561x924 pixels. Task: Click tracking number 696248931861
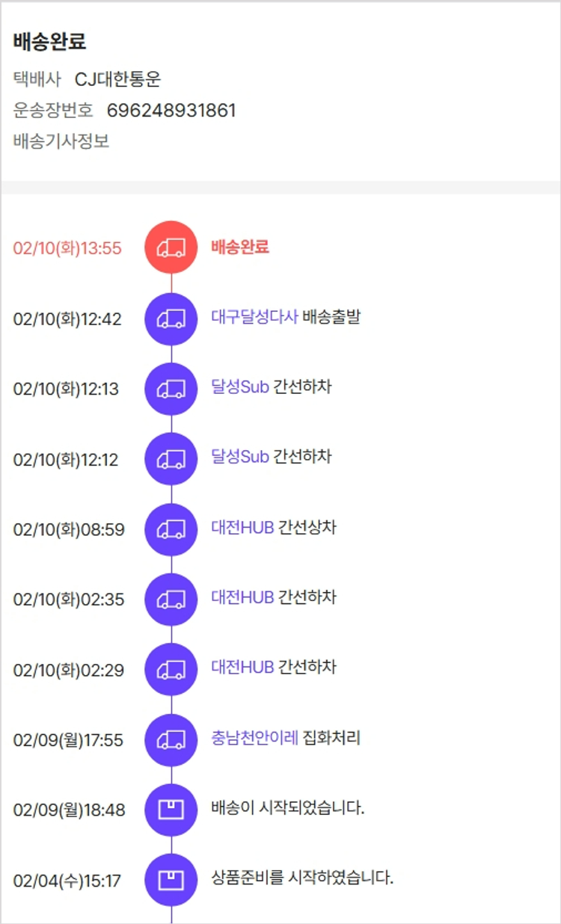pos(171,111)
